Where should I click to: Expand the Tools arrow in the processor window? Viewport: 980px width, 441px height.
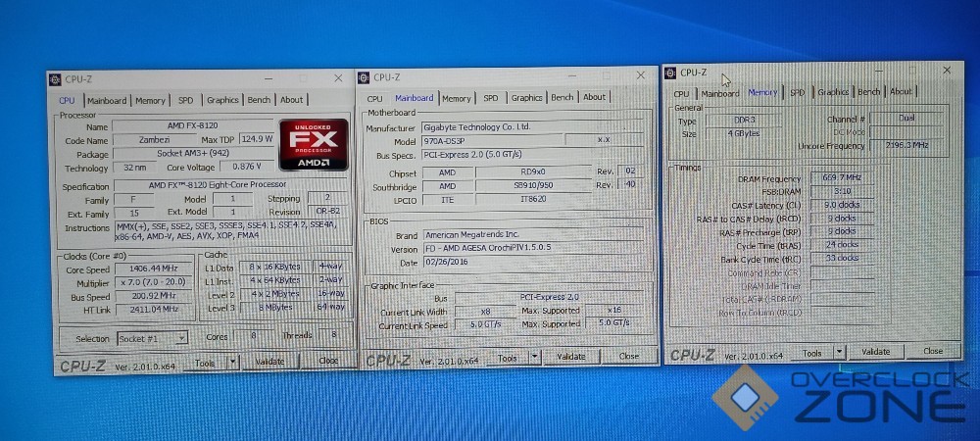[x=232, y=361]
